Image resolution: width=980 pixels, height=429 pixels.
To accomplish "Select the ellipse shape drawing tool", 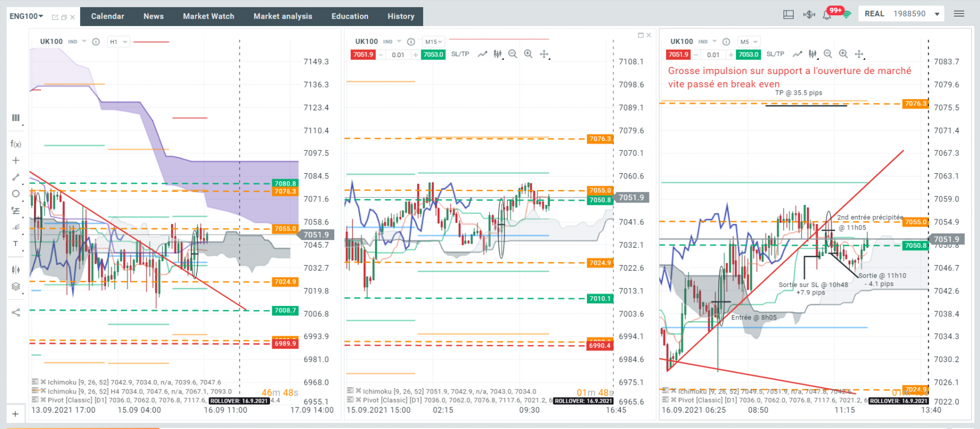I will tap(16, 193).
